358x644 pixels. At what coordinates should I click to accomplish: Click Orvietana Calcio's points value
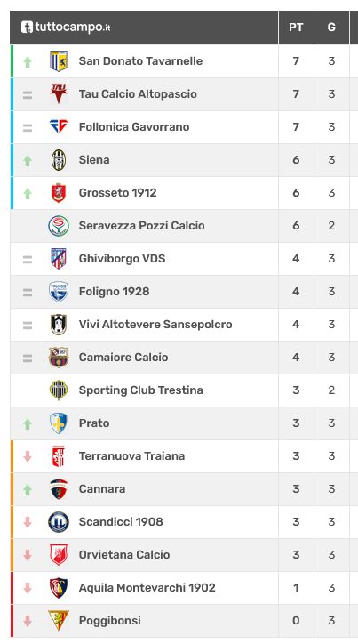tap(296, 554)
